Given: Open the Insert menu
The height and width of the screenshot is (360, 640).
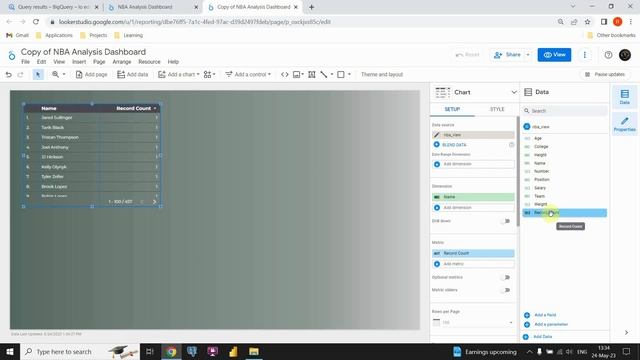Looking at the screenshot, I should click(x=79, y=62).
